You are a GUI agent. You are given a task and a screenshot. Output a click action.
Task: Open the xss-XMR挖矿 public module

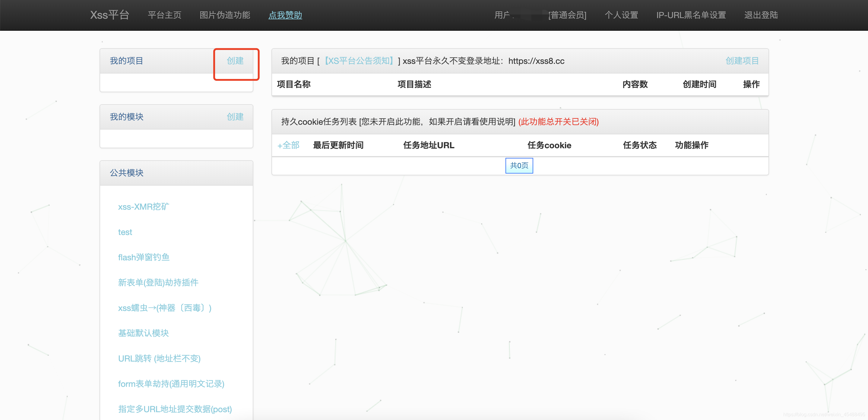pos(144,206)
